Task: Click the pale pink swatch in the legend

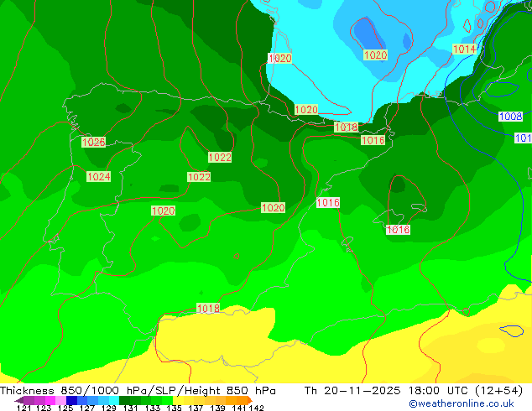Action: pos(60,400)
